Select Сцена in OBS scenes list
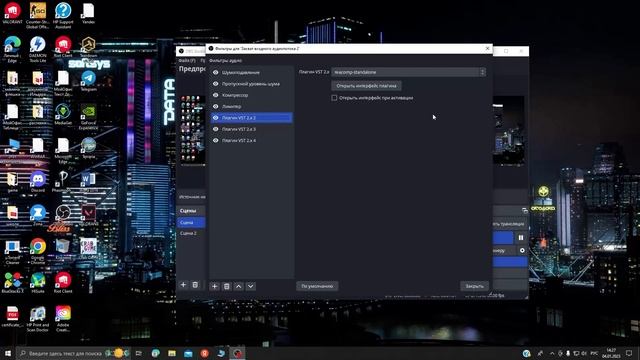This screenshot has height=360, width=640. tap(191, 222)
